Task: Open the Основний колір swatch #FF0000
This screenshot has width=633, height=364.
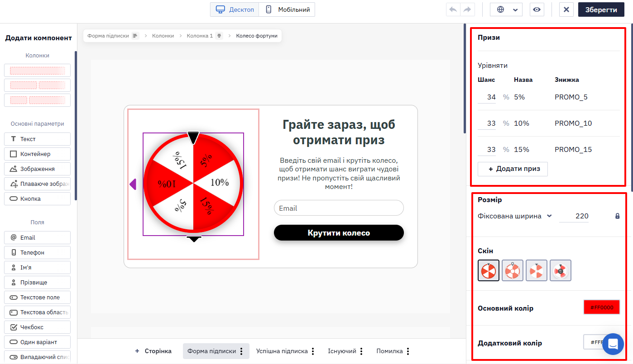Action: click(x=602, y=307)
